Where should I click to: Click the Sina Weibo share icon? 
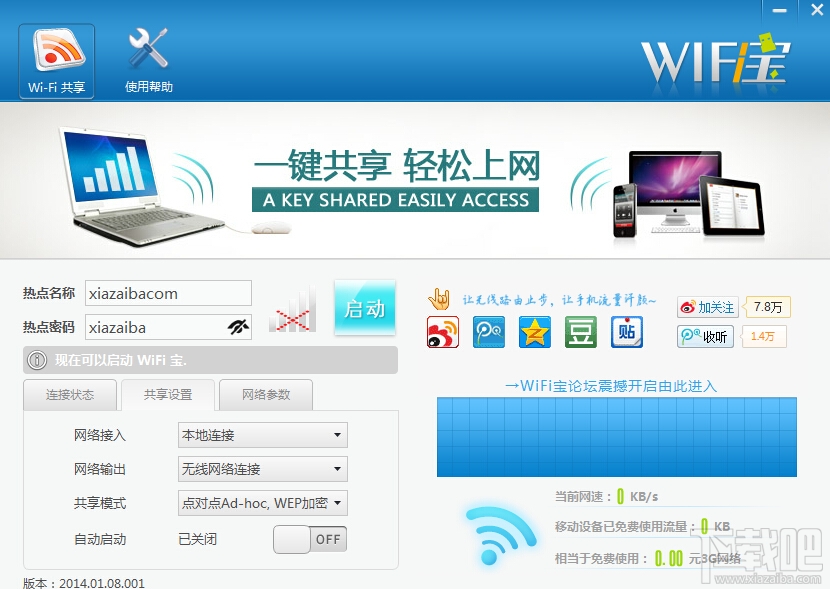coord(443,332)
